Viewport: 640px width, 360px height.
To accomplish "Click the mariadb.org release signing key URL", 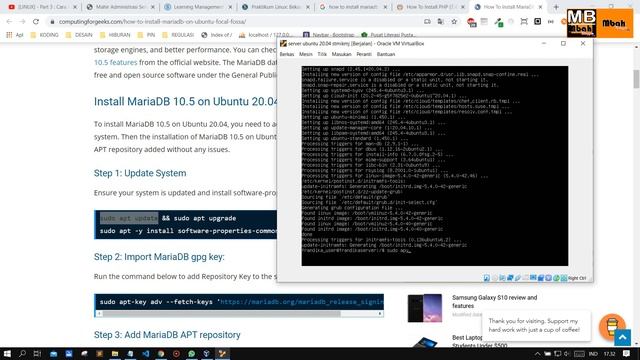I will pyautogui.click(x=302, y=302).
